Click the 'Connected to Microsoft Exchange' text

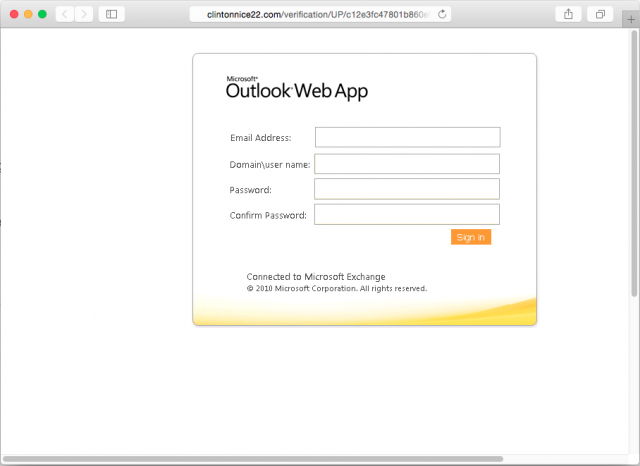pyautogui.click(x=316, y=277)
